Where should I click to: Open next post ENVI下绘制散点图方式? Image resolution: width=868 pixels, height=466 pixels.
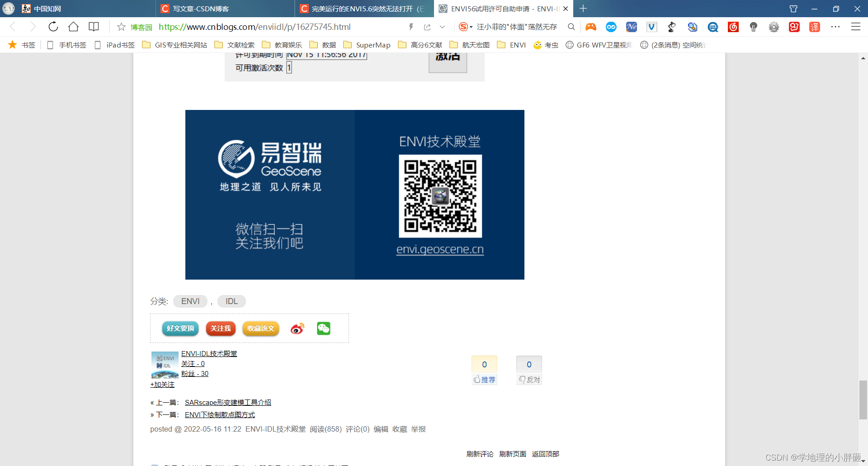click(220, 415)
